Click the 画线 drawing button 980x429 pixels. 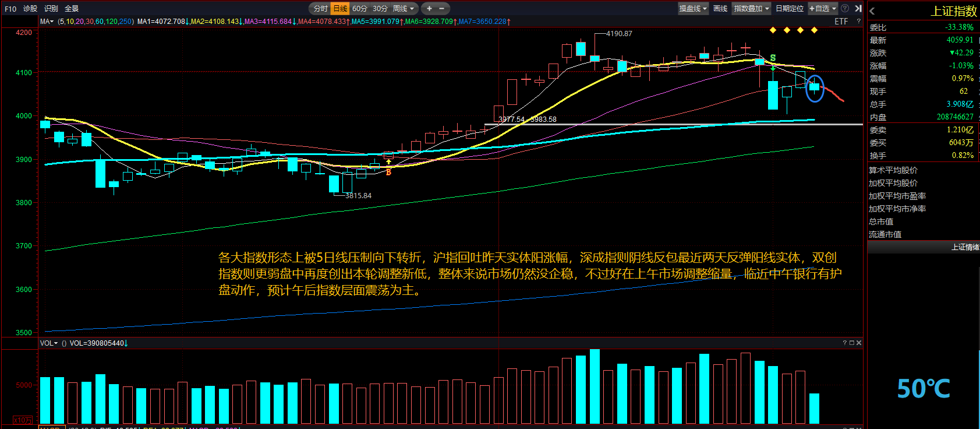tap(720, 8)
